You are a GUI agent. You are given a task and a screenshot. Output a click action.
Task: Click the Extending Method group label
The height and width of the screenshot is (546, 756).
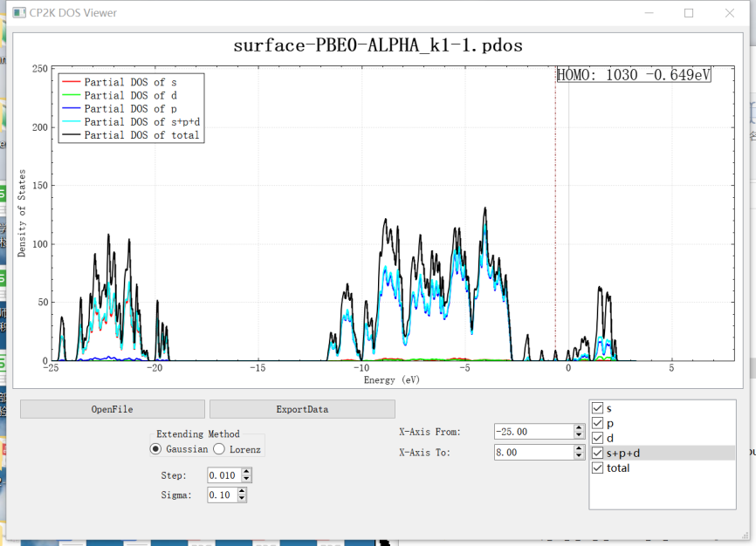coord(197,434)
